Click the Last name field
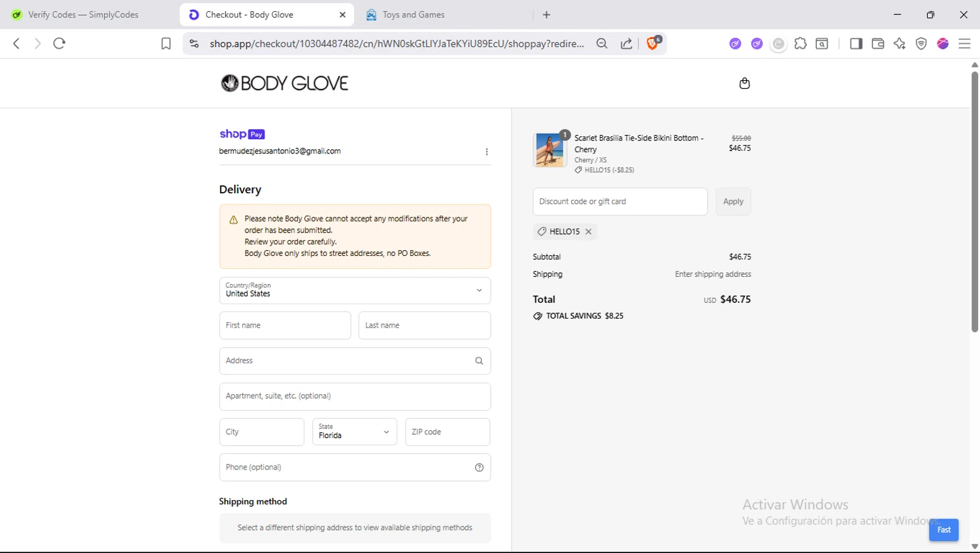The width and height of the screenshot is (980, 553). click(x=425, y=325)
